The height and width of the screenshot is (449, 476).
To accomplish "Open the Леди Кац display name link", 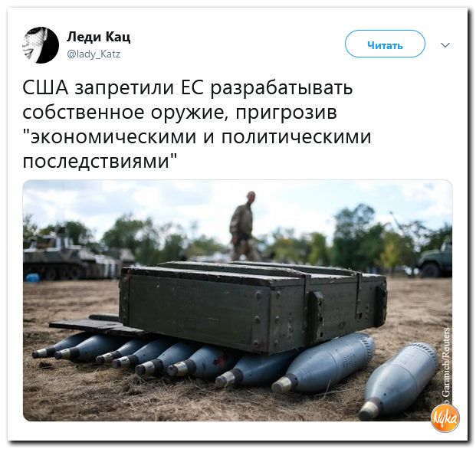I will pos(99,37).
